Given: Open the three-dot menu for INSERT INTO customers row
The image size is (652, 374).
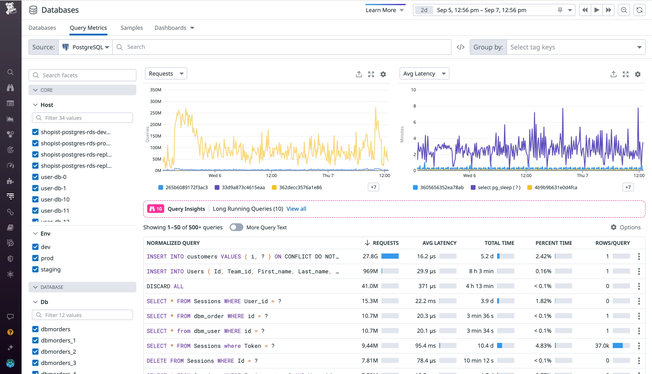Looking at the screenshot, I should [x=639, y=257].
